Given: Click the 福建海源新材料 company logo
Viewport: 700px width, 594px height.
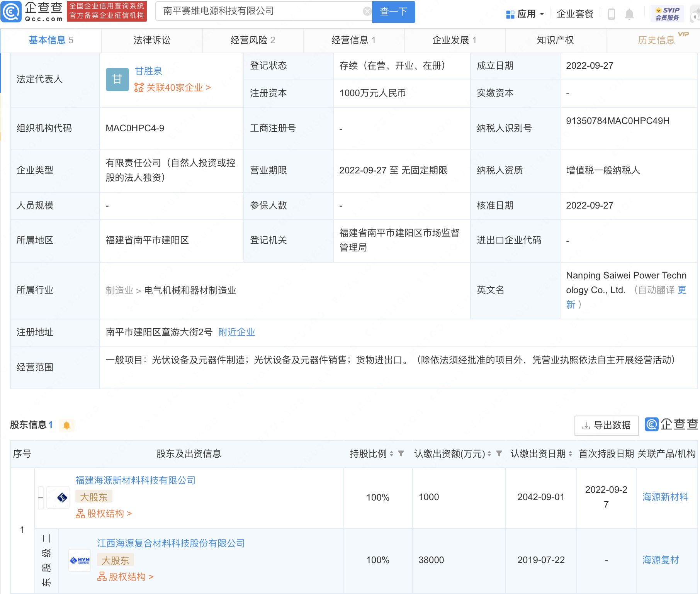Looking at the screenshot, I should 58,497.
